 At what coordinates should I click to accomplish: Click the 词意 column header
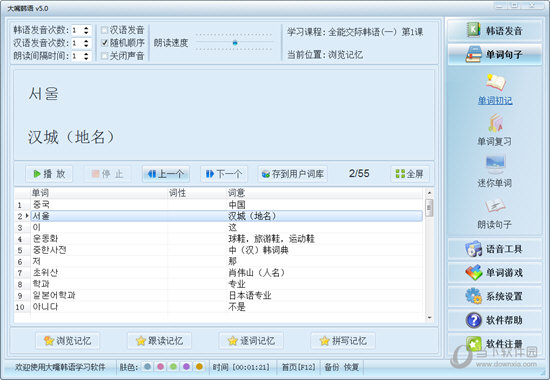(324, 193)
